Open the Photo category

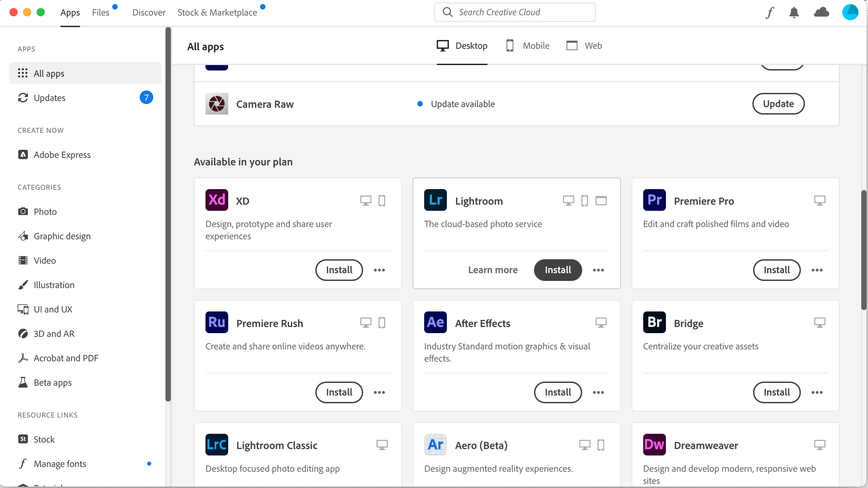click(x=85, y=211)
